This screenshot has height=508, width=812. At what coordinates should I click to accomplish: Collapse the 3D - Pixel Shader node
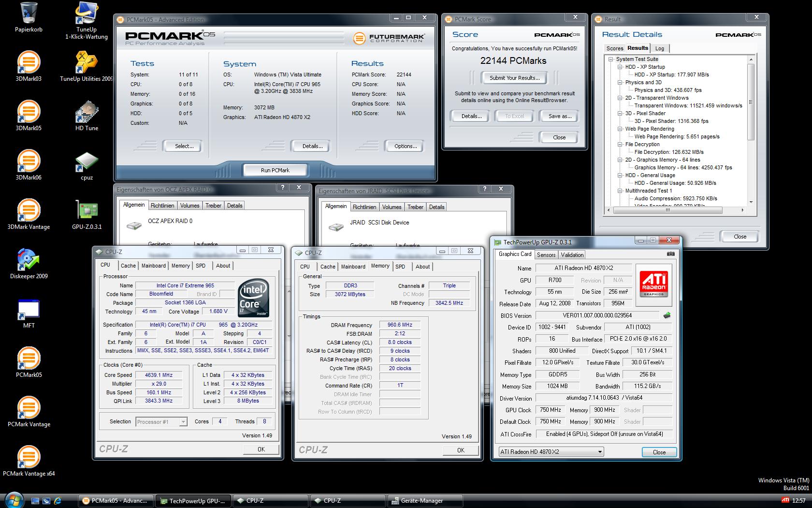pos(620,113)
